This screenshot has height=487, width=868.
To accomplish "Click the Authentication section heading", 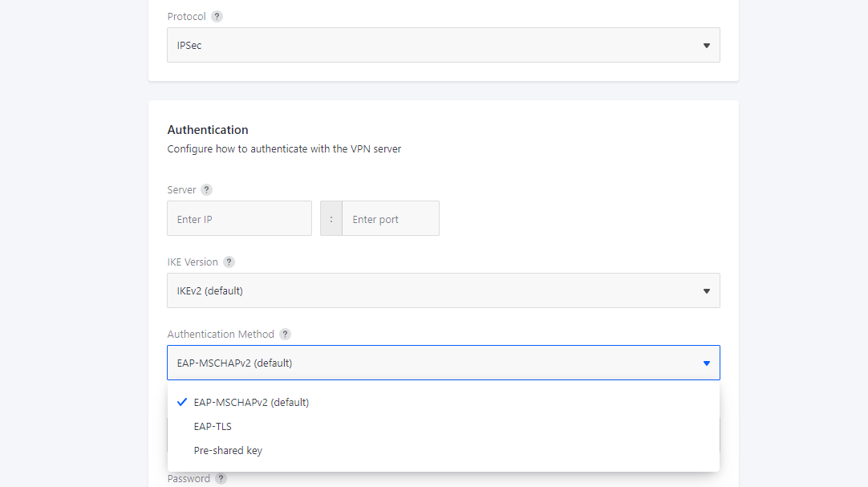I will pos(208,130).
